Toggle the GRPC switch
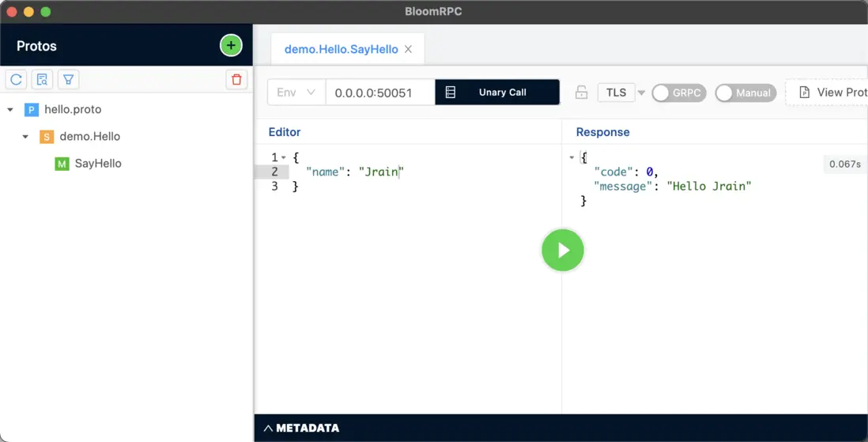 click(679, 93)
